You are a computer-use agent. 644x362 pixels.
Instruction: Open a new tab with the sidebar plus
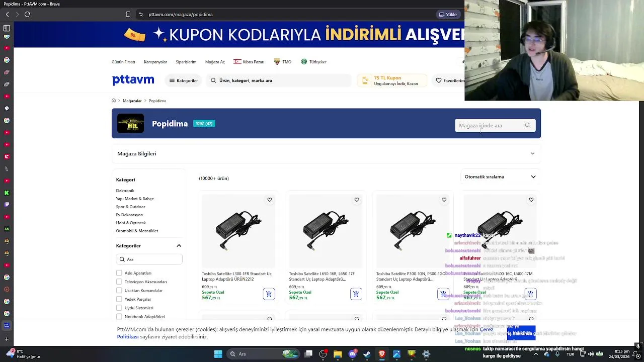click(7, 339)
